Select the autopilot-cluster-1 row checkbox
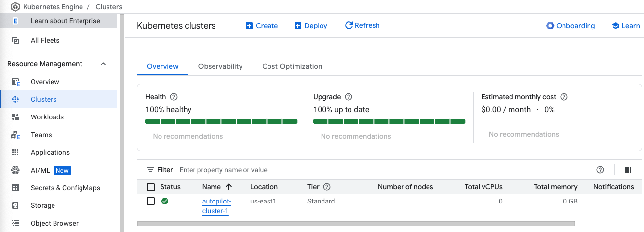The image size is (644, 232). tap(151, 201)
